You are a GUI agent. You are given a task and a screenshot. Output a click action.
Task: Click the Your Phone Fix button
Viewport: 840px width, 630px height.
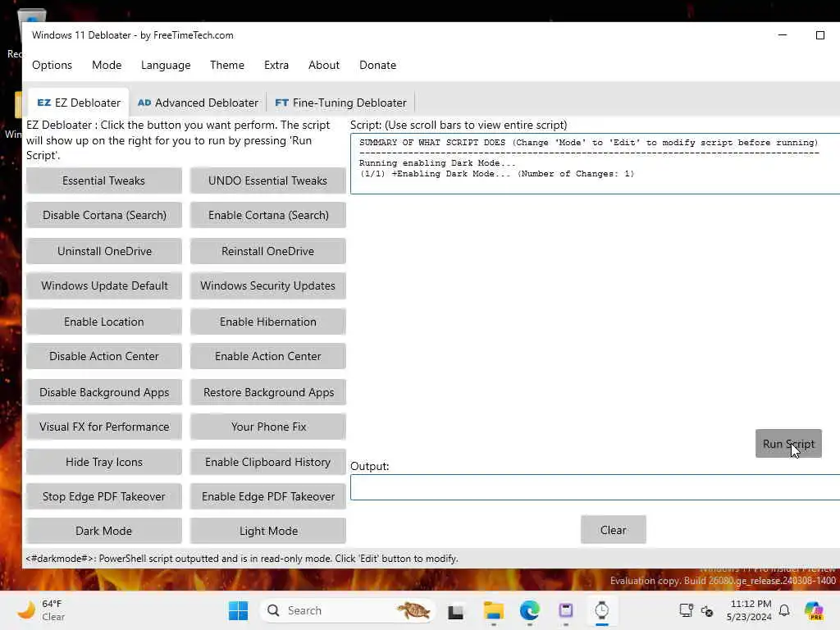pos(268,427)
